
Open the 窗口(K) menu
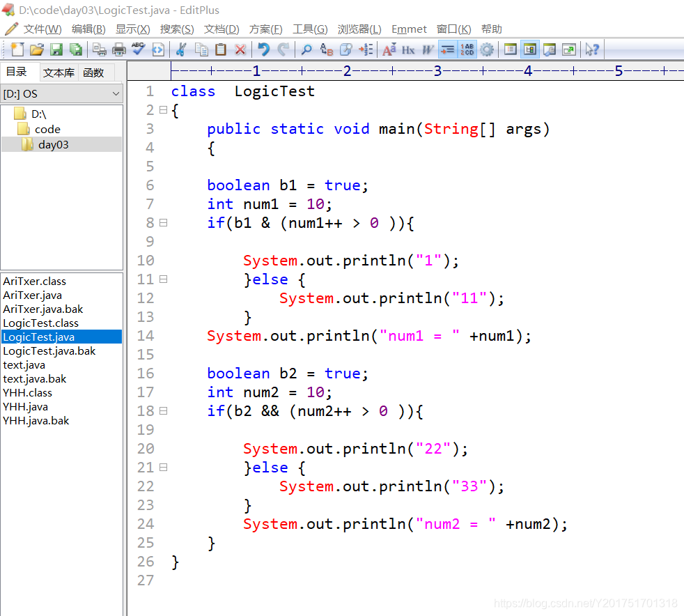[x=453, y=29]
